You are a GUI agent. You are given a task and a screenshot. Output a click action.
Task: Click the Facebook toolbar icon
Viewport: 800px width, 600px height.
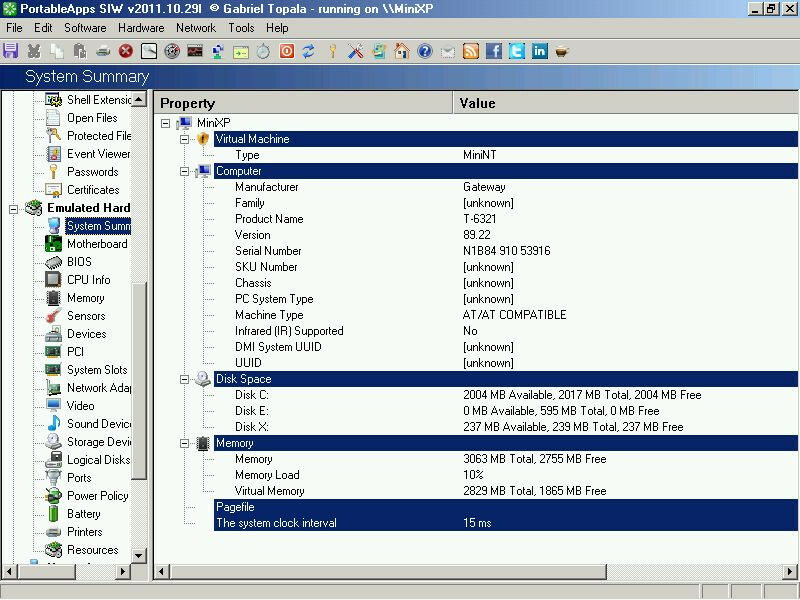coord(493,51)
